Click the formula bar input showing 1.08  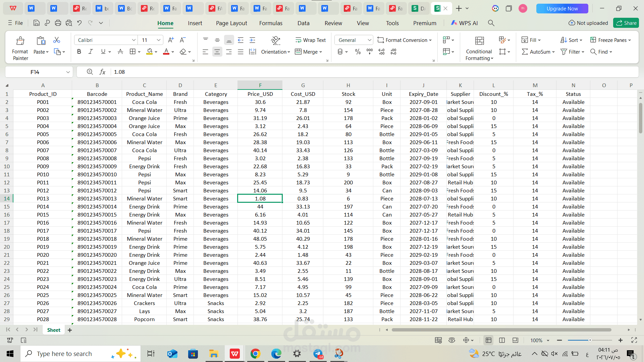coord(374,72)
